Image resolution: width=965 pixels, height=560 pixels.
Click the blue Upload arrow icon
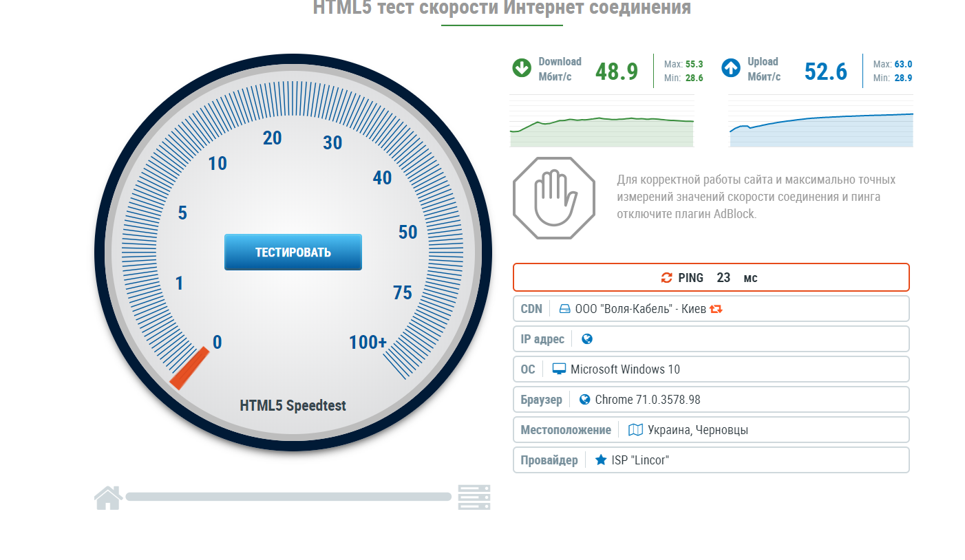pos(731,68)
